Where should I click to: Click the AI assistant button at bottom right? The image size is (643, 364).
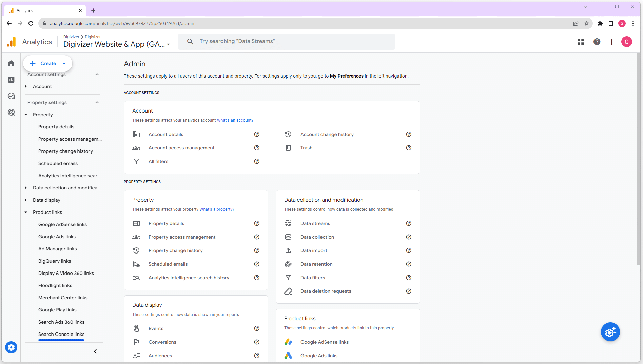pos(610,332)
